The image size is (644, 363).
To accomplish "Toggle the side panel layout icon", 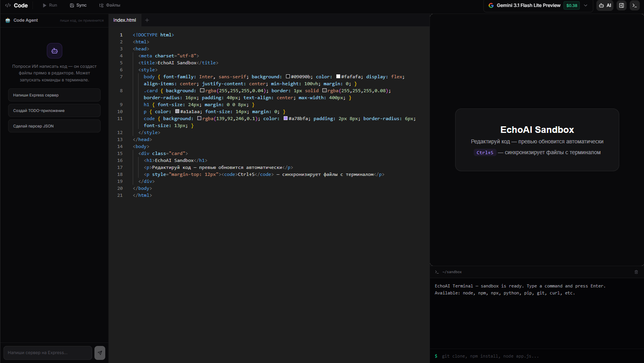I will [621, 6].
